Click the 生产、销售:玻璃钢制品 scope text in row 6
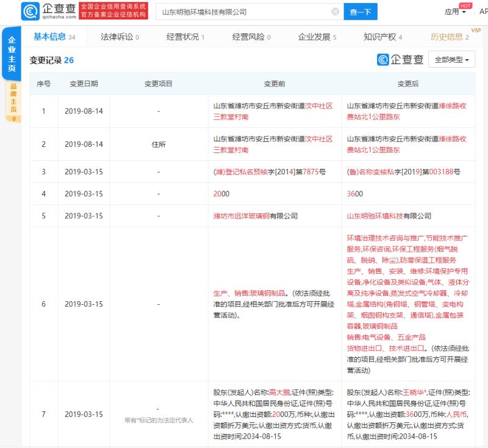Viewport: 488px width, 448px height. tap(249, 293)
